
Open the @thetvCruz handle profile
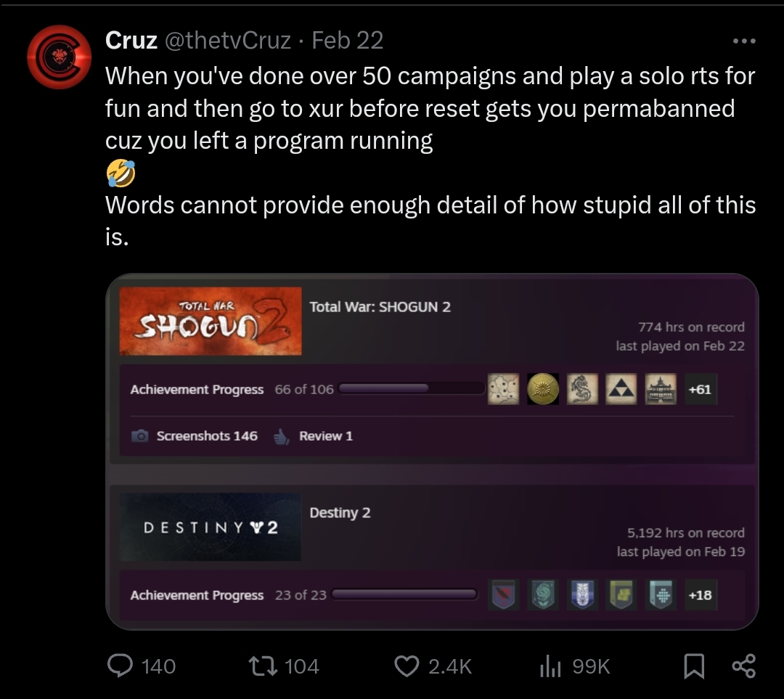pos(228,41)
